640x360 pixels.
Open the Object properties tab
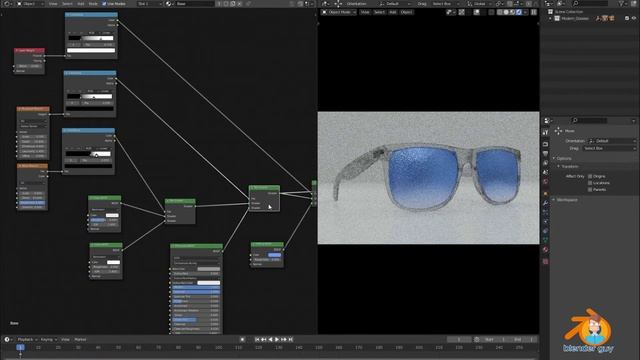tap(545, 193)
